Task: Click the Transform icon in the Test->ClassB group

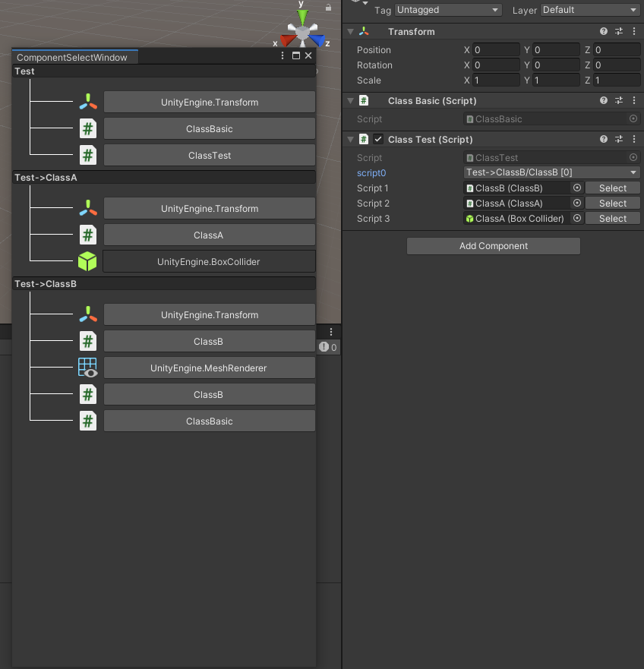Action: coord(88,314)
